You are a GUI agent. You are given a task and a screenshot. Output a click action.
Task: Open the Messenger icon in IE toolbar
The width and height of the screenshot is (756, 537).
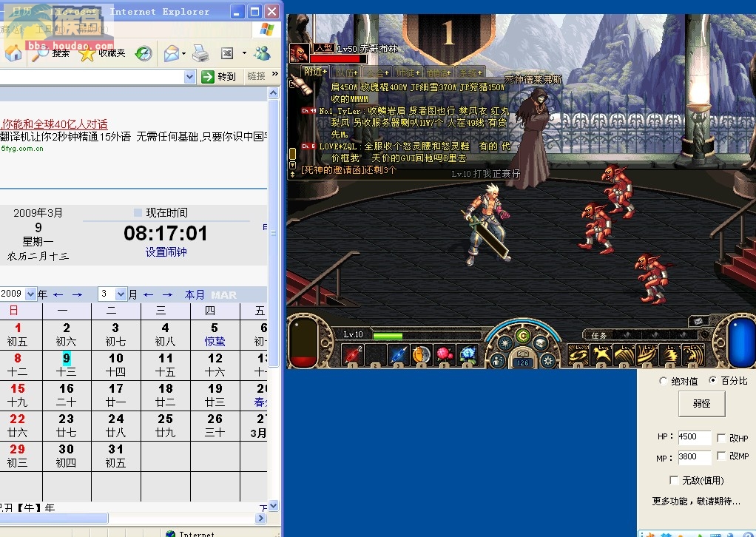pyautogui.click(x=263, y=53)
